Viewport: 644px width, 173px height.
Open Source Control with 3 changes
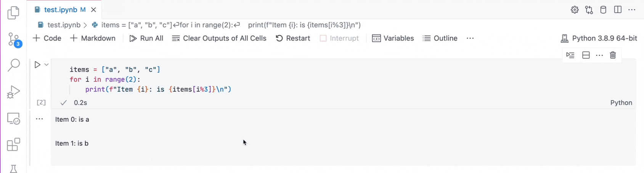point(14,40)
